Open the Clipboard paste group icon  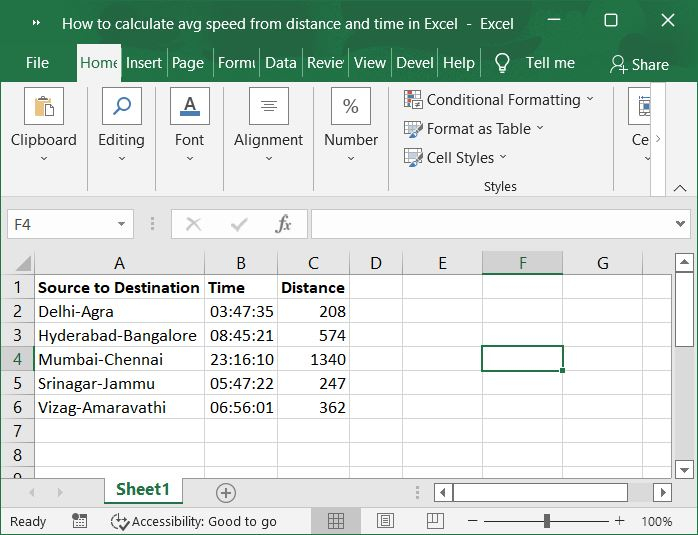[x=43, y=106]
